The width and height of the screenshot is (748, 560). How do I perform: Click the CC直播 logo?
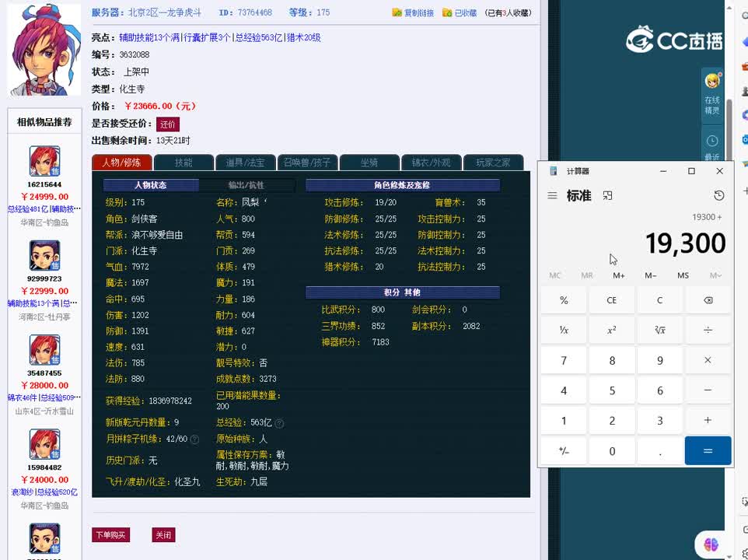(675, 40)
